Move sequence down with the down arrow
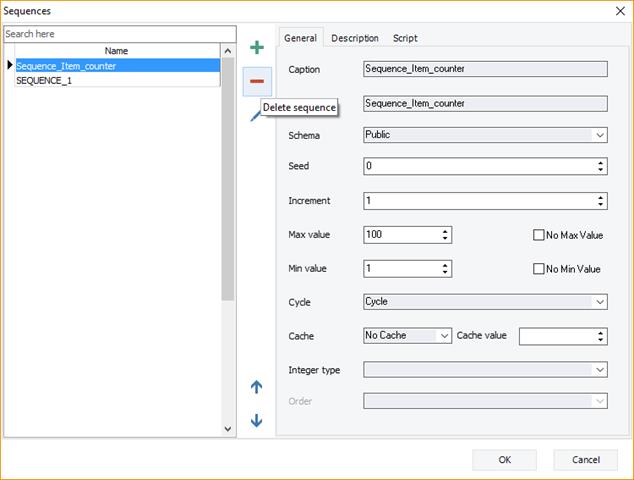 point(256,421)
